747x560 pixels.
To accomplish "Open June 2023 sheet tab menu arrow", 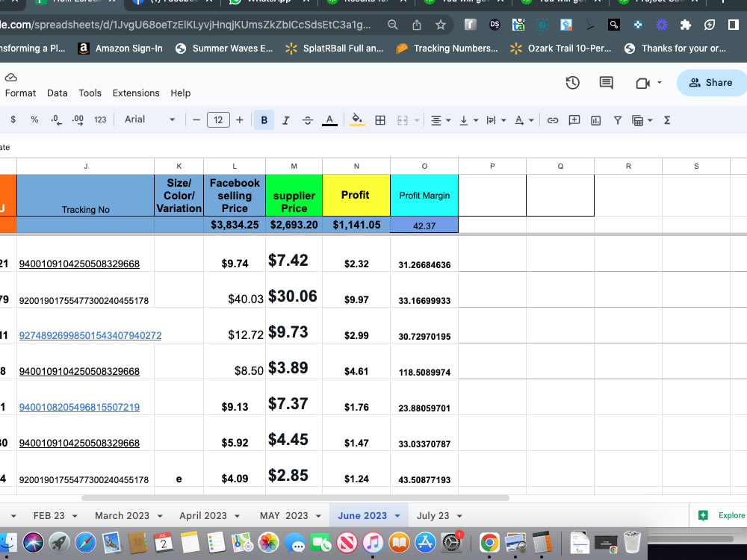I will (397, 516).
